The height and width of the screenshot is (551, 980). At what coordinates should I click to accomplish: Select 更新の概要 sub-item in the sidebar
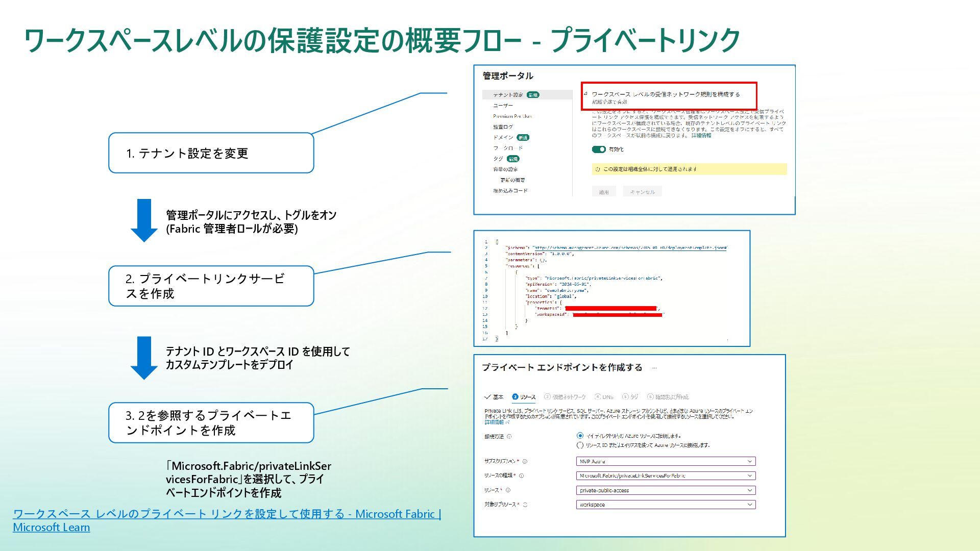512,180
